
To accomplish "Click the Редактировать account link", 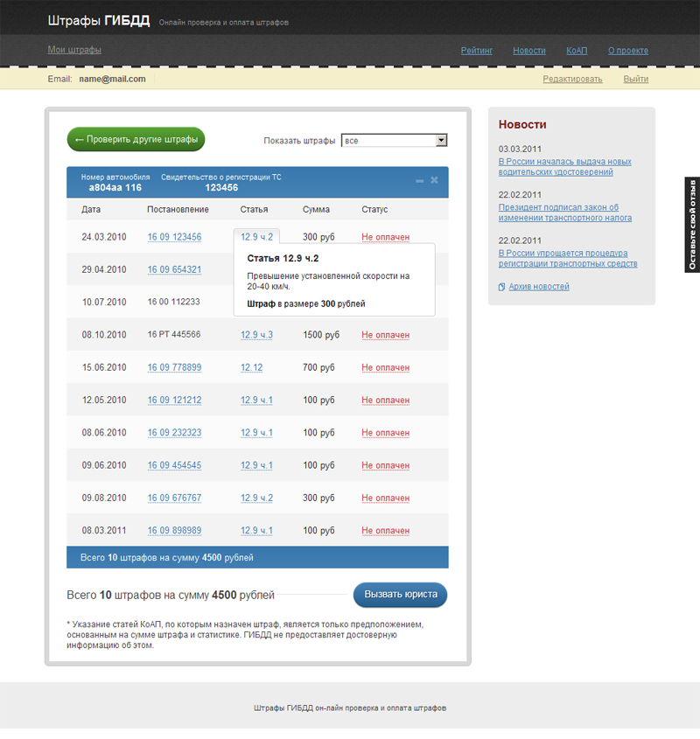I will tap(572, 79).
